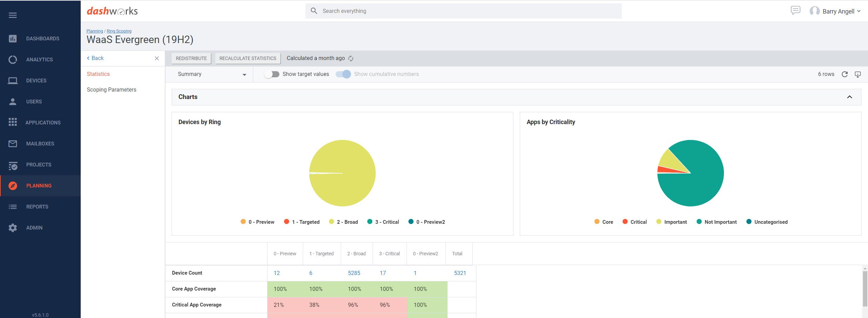Click the Users sidebar icon
868x318 pixels.
[x=13, y=101]
